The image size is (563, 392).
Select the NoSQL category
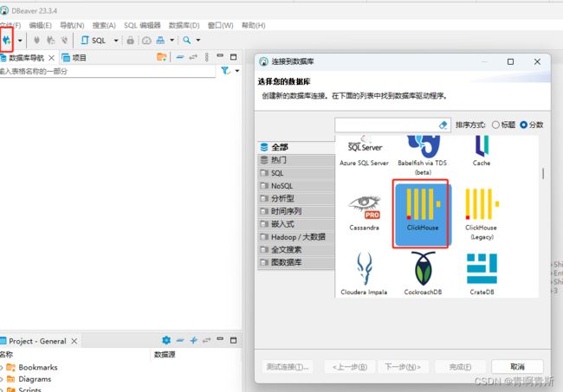(x=296, y=186)
